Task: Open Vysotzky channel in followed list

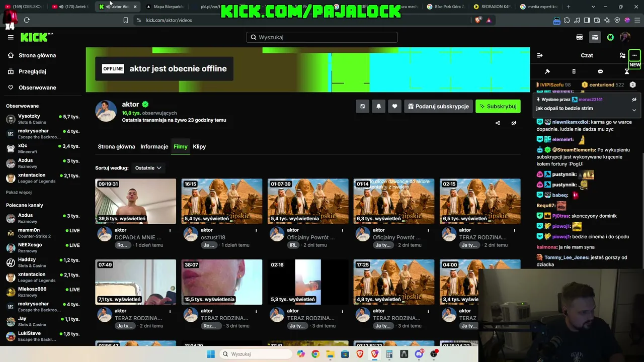Action: [43, 119]
